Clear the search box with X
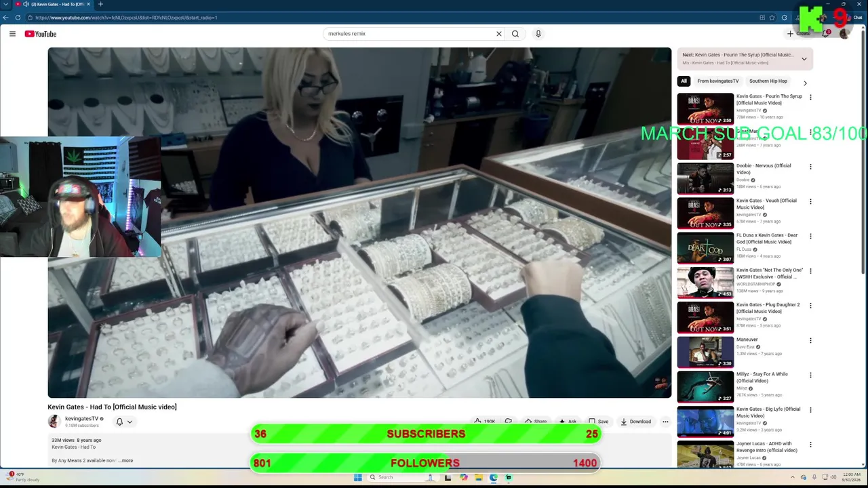This screenshot has height=488, width=868. (499, 34)
